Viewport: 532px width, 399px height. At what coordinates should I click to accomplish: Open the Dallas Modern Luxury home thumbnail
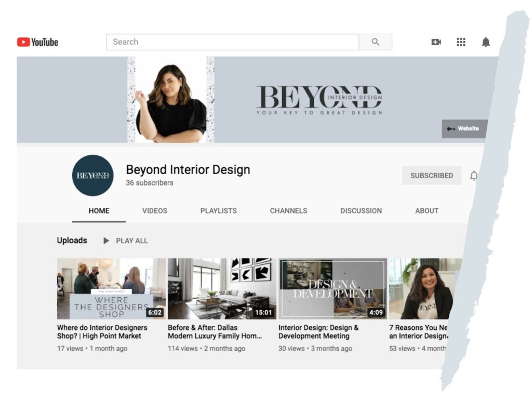[222, 289]
